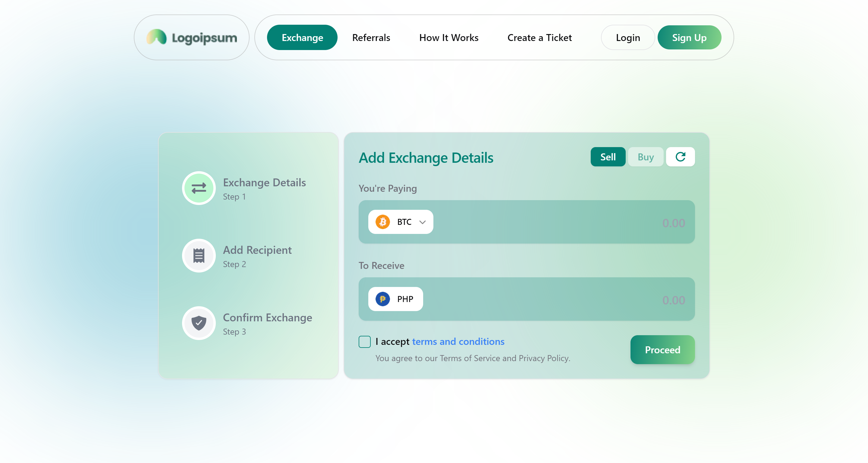This screenshot has height=463, width=868.
Task: Click the Logoipsum logo icon
Action: pyautogui.click(x=156, y=37)
